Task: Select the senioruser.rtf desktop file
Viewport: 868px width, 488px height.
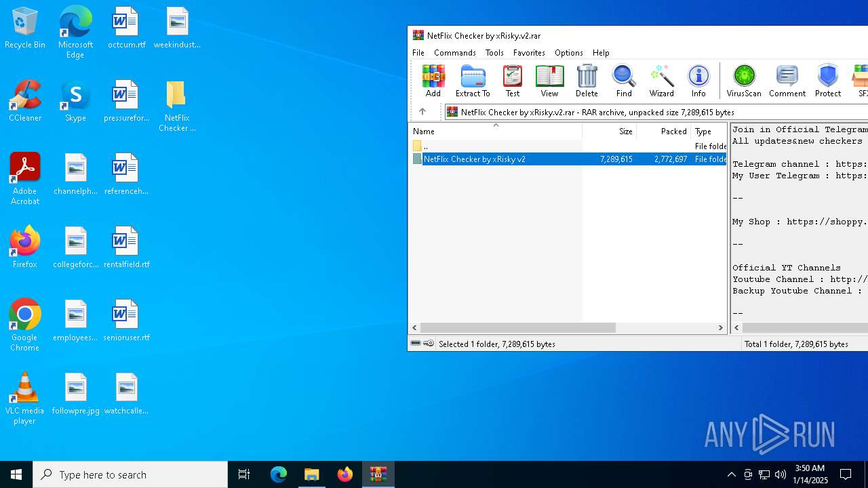Action: (126, 321)
